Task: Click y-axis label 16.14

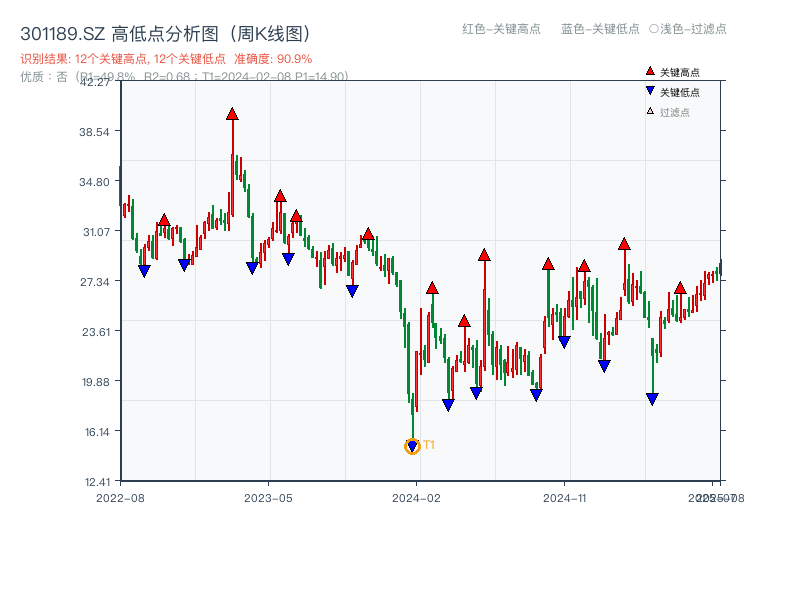Action: (97, 432)
